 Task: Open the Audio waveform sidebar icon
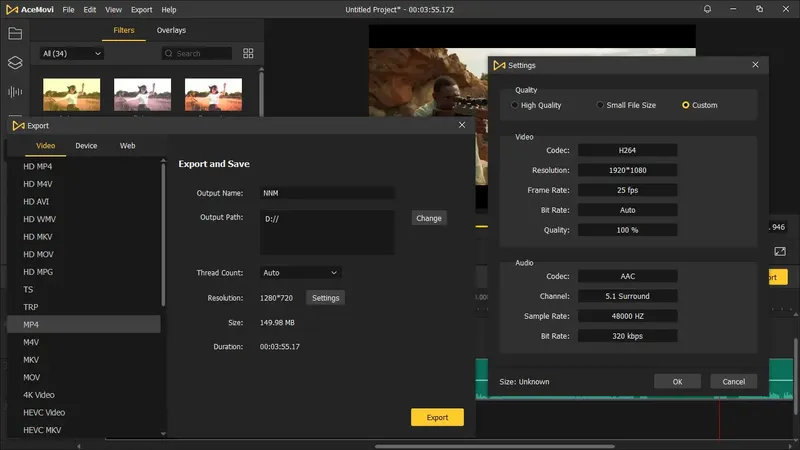15,92
